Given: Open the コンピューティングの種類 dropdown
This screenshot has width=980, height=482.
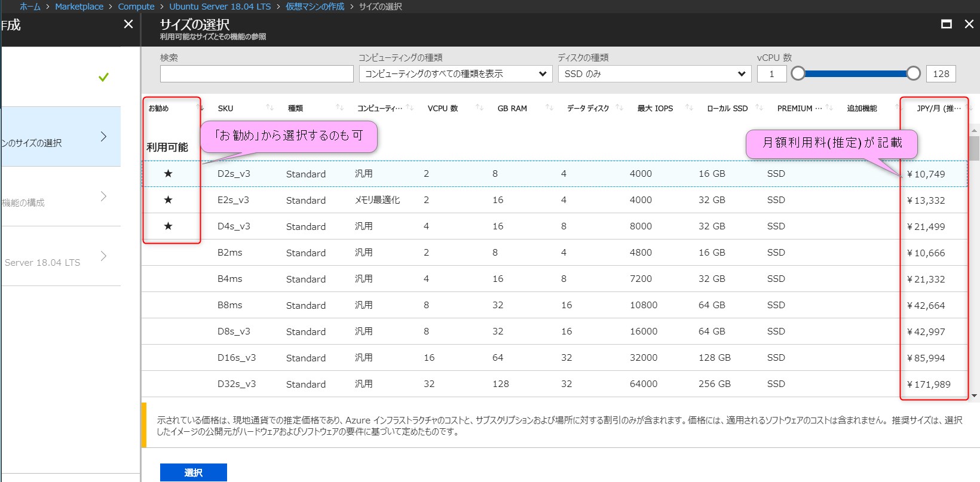Looking at the screenshot, I should 455,74.
